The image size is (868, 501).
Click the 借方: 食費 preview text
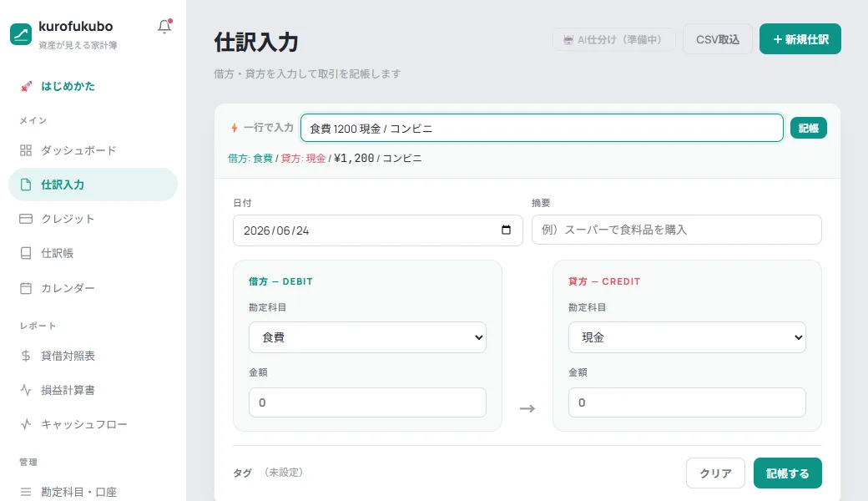250,159
